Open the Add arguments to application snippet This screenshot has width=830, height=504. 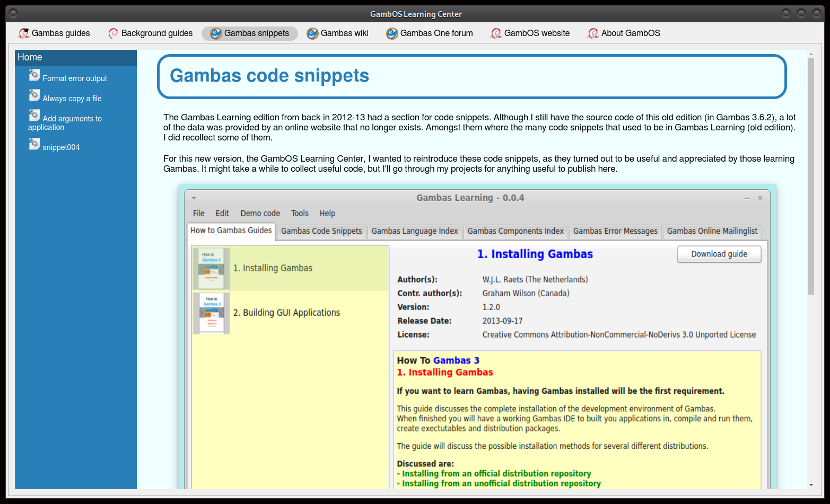coord(72,119)
